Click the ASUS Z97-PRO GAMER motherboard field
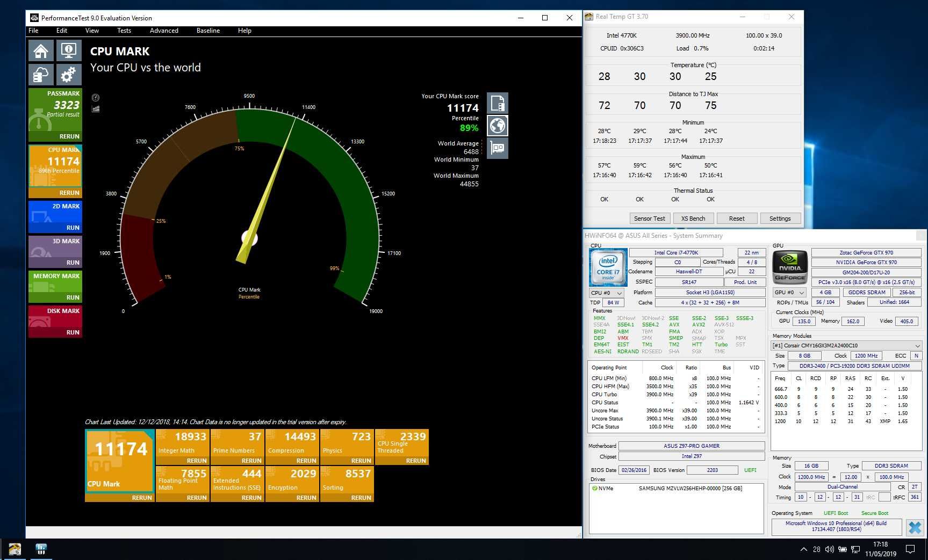Screen dimensions: 928x560 [692, 446]
